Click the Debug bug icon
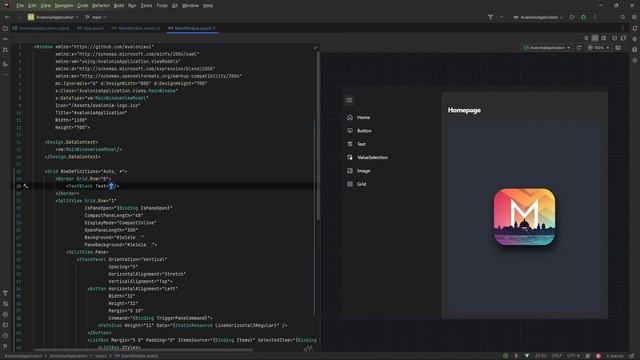640x360 pixels. click(584, 17)
